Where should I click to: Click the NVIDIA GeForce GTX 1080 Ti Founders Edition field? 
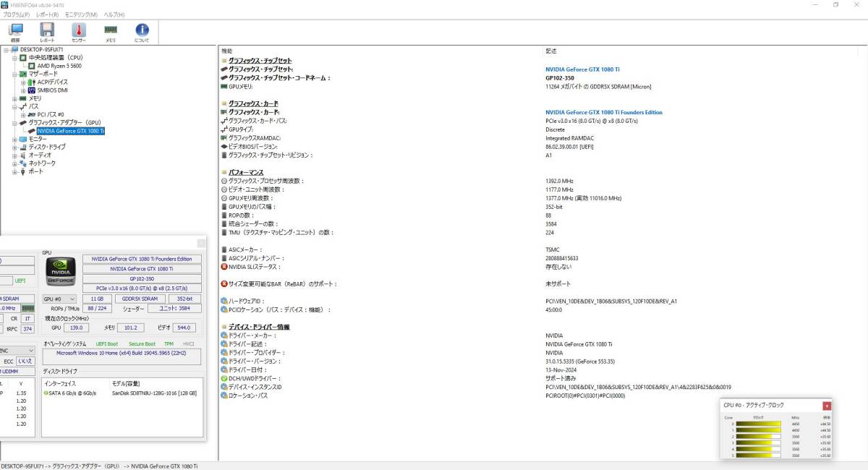click(x=142, y=259)
